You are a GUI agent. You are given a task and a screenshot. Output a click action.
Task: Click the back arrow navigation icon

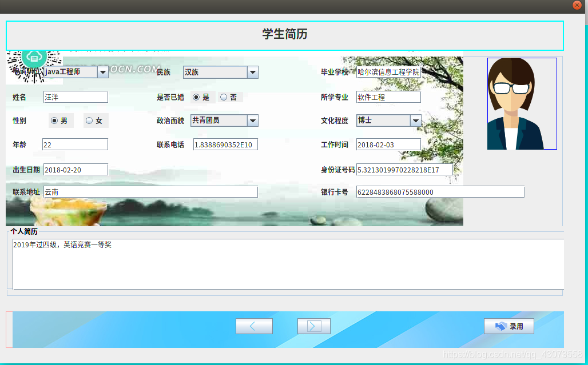254,326
